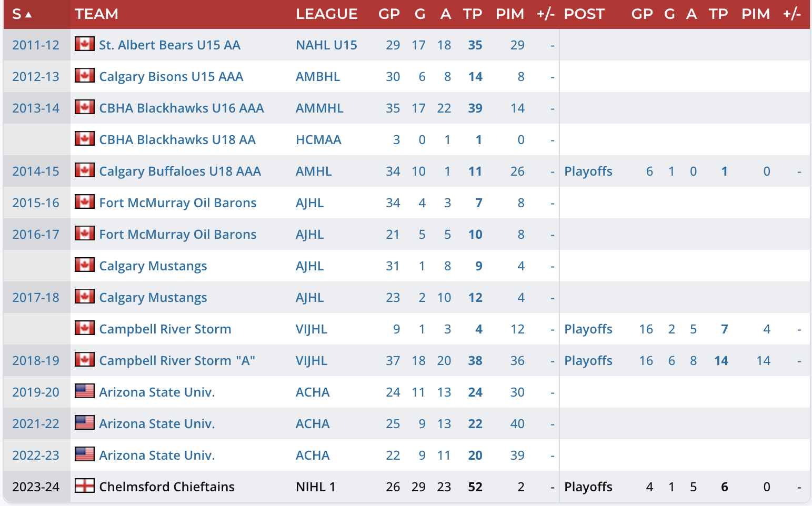Open the HCMAA league link

click(x=318, y=140)
